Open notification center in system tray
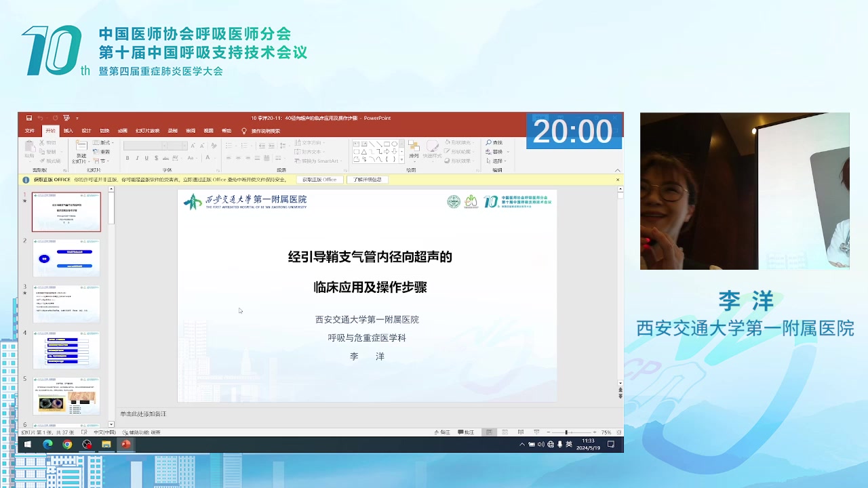The image size is (868, 488). point(611,445)
